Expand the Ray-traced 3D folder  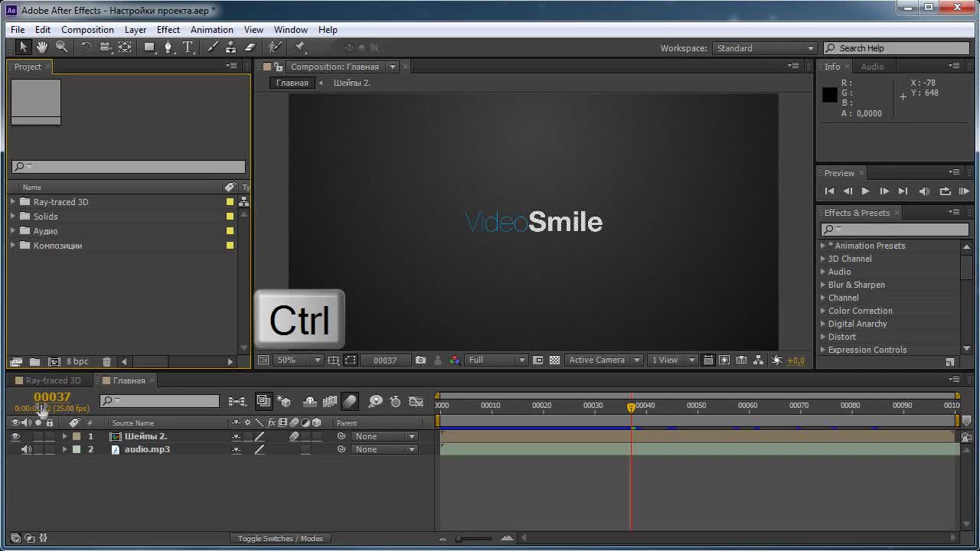13,202
